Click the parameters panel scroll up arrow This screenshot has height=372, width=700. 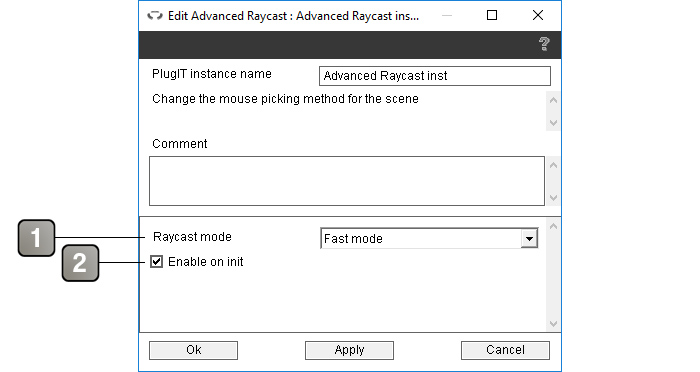(554, 226)
